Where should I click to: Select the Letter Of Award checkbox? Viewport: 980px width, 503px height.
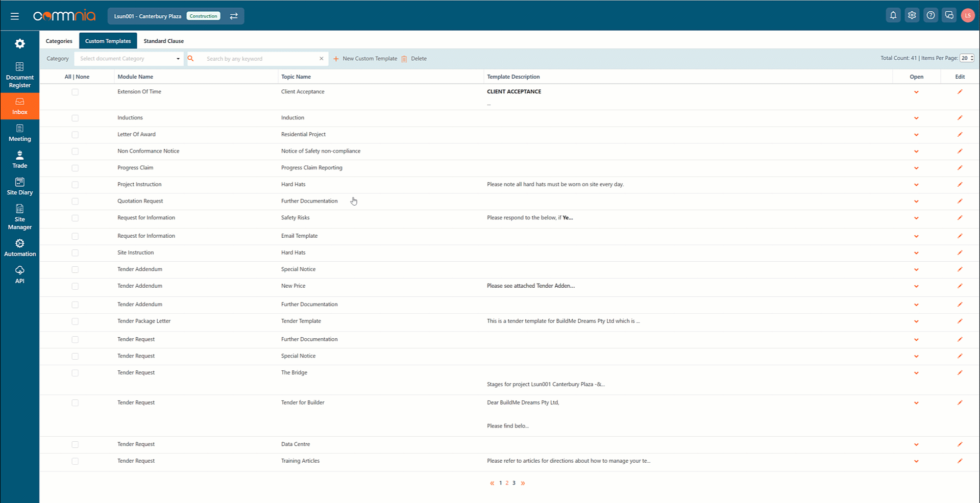75,135
